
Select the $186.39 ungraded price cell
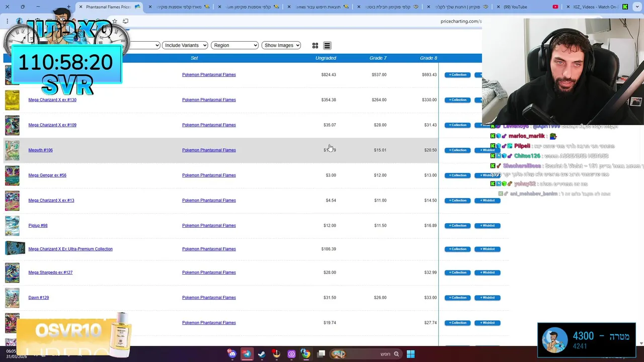coord(329,249)
